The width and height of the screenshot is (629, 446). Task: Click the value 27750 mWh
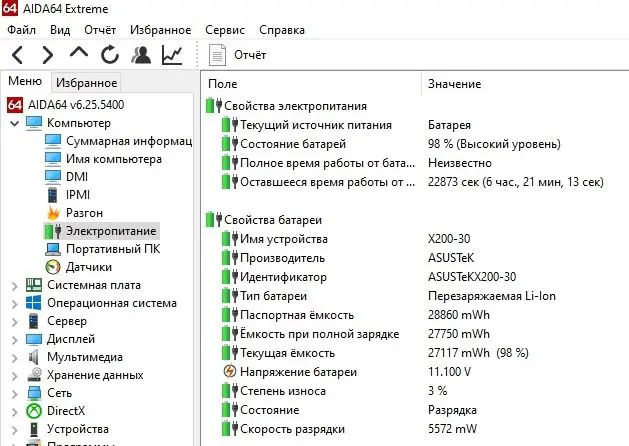[x=459, y=334]
